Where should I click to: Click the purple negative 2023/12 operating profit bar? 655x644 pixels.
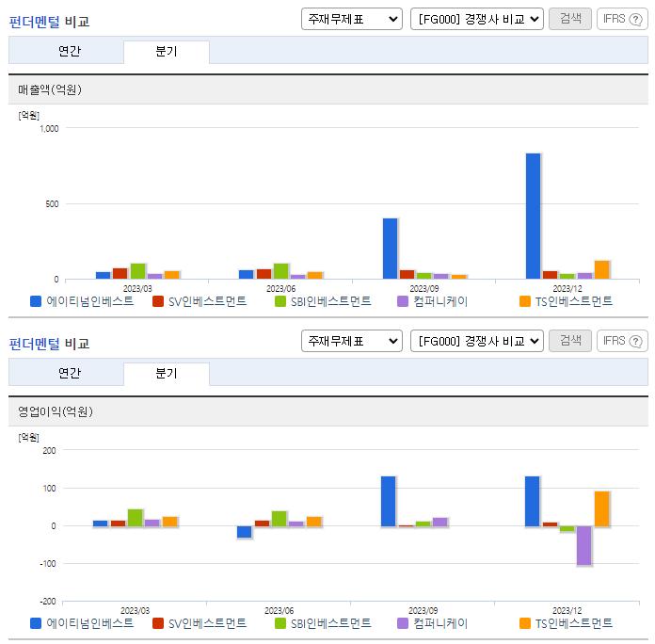pyautogui.click(x=584, y=545)
